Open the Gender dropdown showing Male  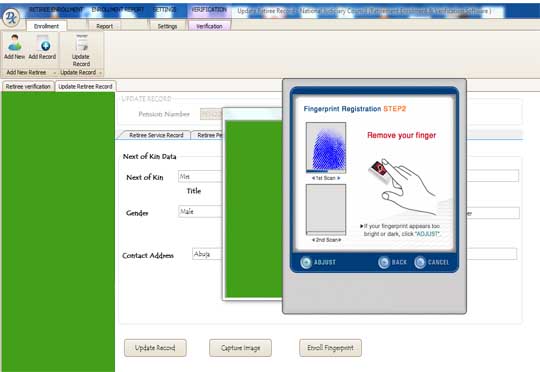[200, 211]
